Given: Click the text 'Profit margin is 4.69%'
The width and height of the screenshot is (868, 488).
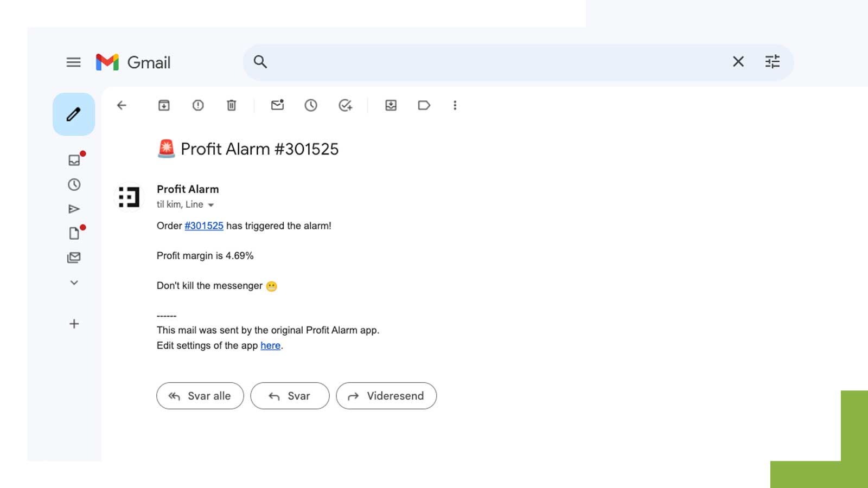Looking at the screenshot, I should [x=205, y=255].
